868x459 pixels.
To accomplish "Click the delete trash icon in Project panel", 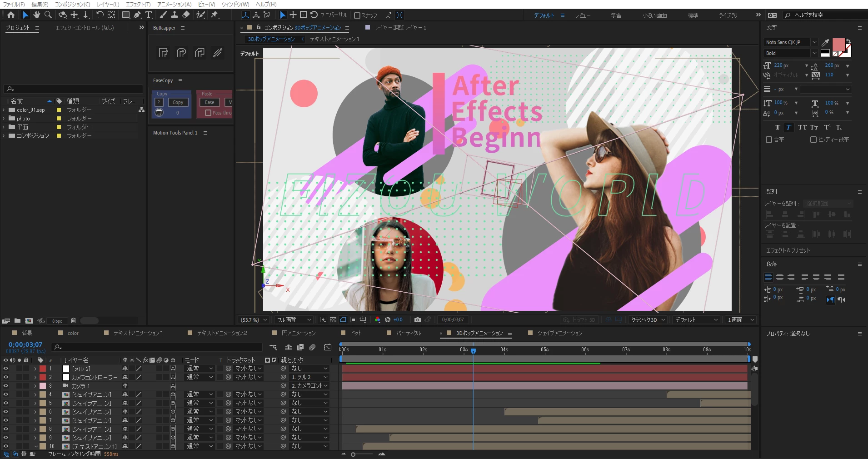I will coord(73,321).
